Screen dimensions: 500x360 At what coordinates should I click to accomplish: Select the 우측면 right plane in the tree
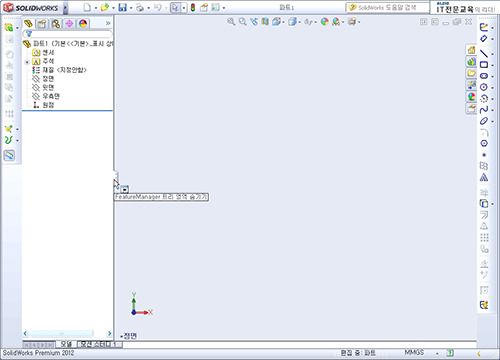[x=46, y=96]
